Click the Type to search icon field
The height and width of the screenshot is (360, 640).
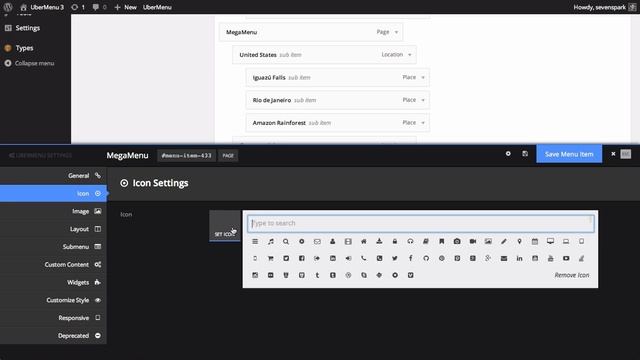pyautogui.click(x=420, y=223)
